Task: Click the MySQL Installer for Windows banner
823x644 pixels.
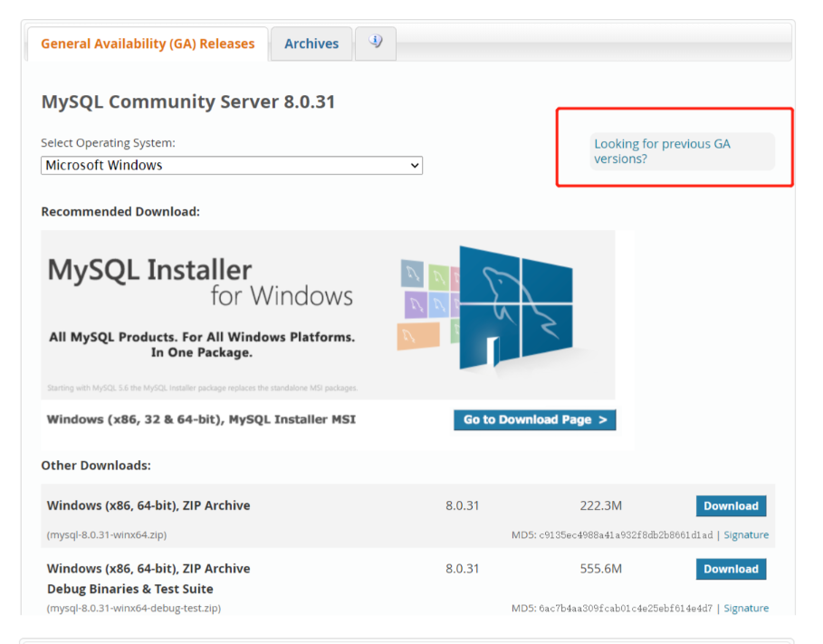Action: (328, 314)
